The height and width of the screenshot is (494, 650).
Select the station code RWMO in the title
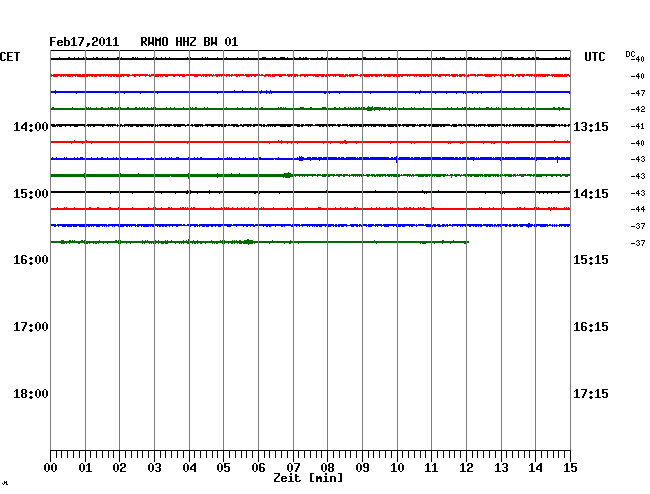[x=154, y=42]
